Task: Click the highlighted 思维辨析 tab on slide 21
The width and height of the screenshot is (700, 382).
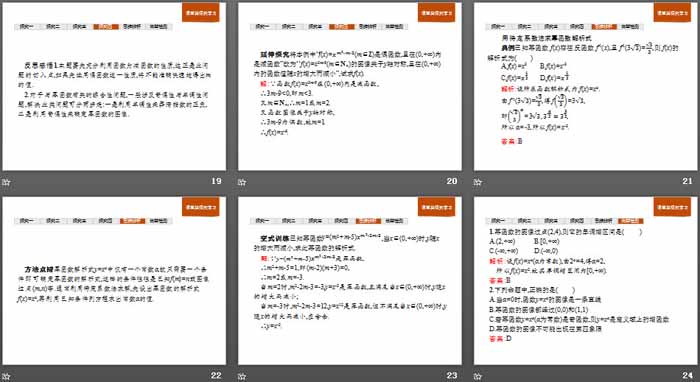Action: tap(604, 26)
